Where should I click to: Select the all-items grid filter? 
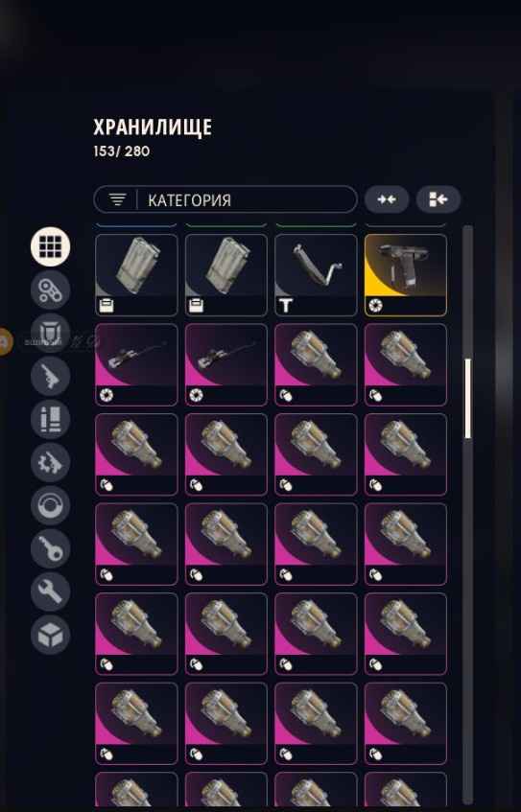(x=50, y=246)
